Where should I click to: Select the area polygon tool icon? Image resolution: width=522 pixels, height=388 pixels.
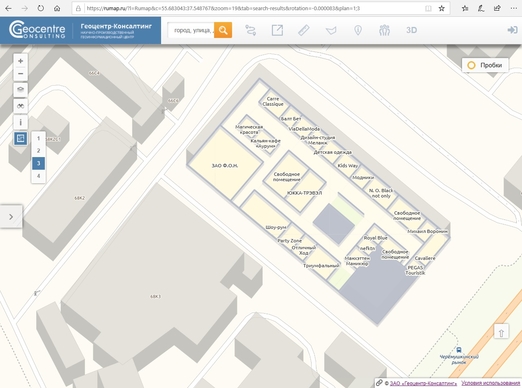[x=331, y=30]
